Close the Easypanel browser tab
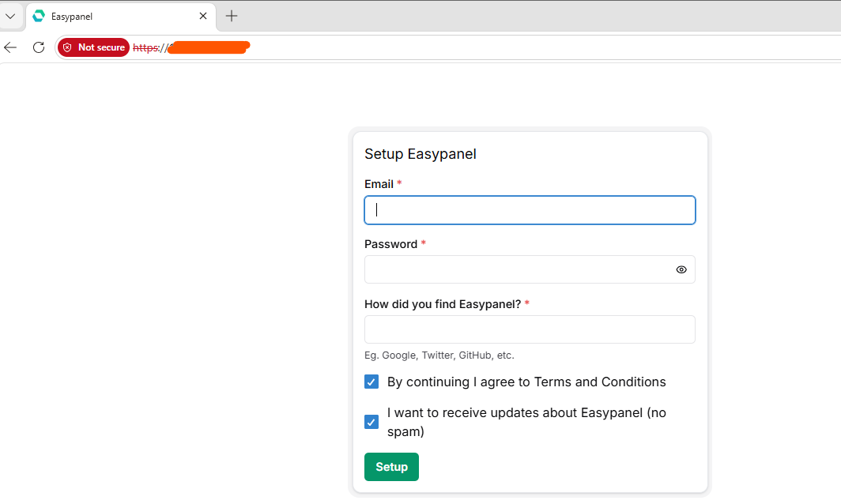 [x=203, y=16]
